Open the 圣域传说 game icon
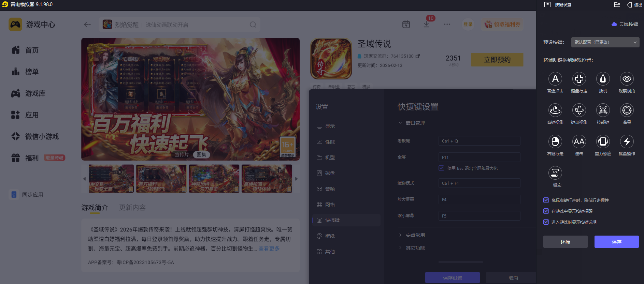Screen dimensions: 644x284 331,59
